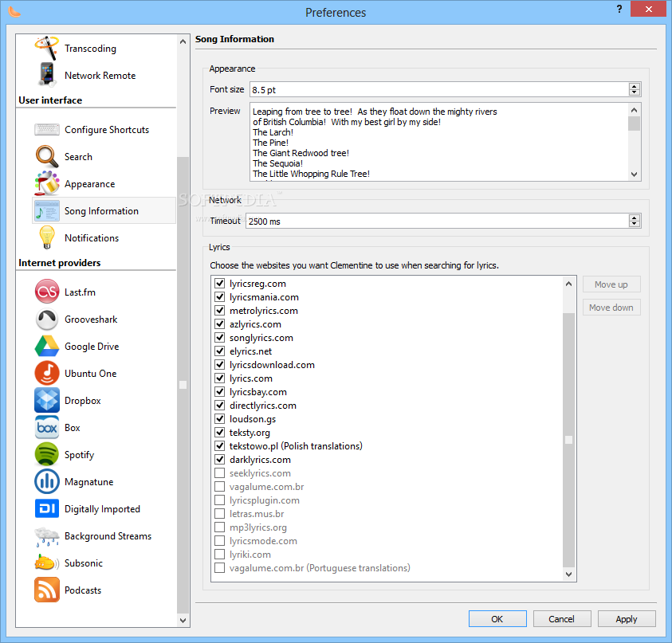Click the Font size input field
The image size is (672, 643).
(439, 89)
